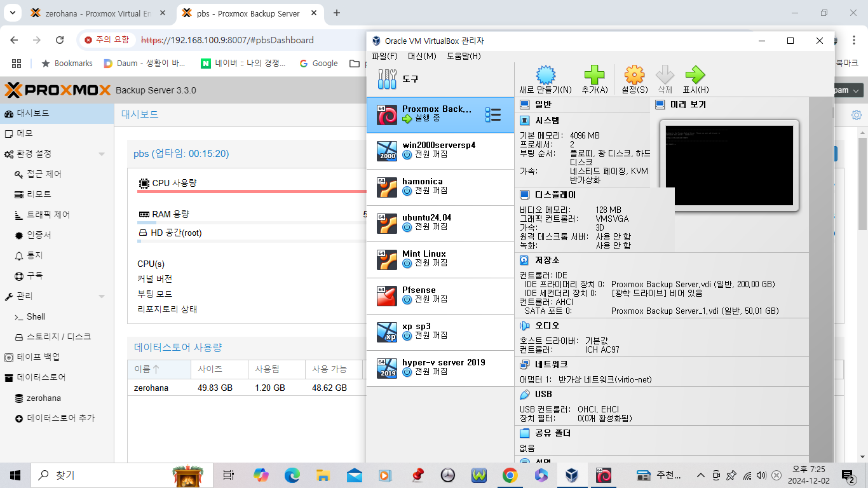Click Windows Start button
The width and height of the screenshot is (868, 488).
(15, 475)
